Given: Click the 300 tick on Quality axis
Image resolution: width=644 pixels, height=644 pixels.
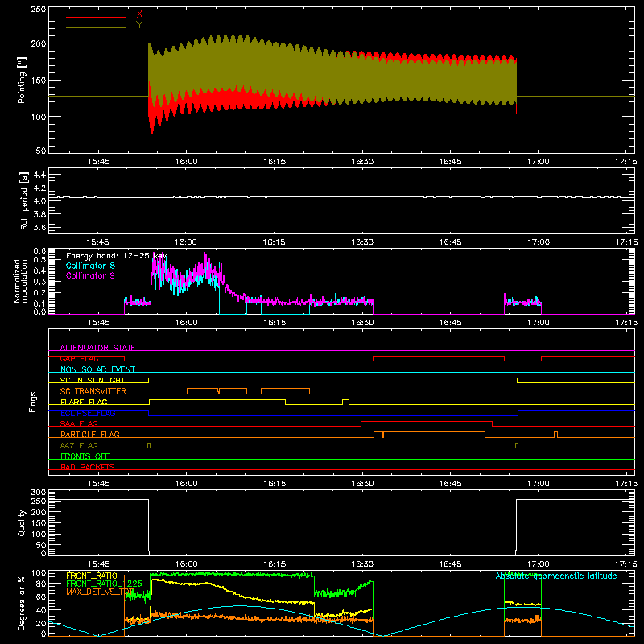Looking at the screenshot, I should coord(38,493).
